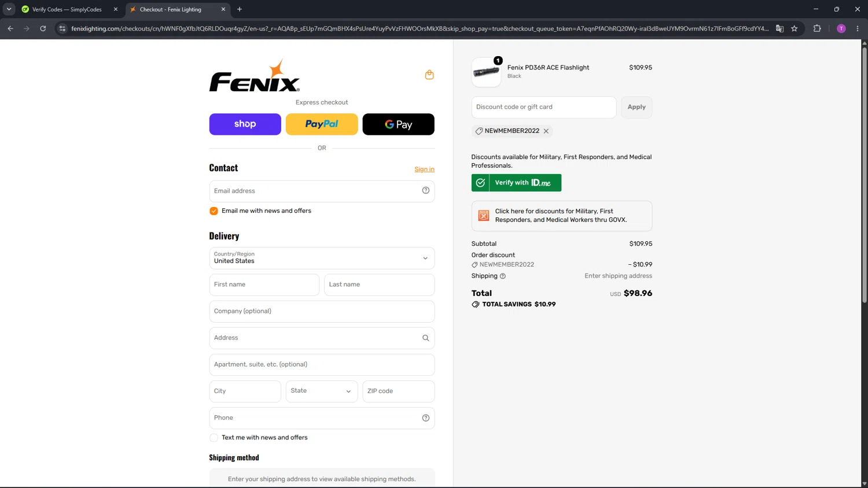Viewport: 868px width, 488px height.
Task: Reload the checkout page
Action: 43,28
